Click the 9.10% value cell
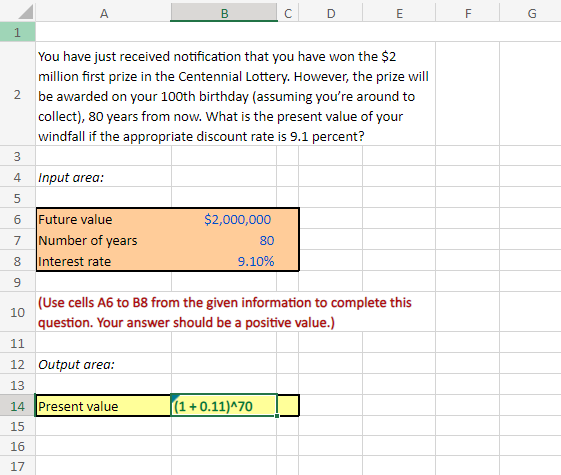 pyautogui.click(x=224, y=261)
